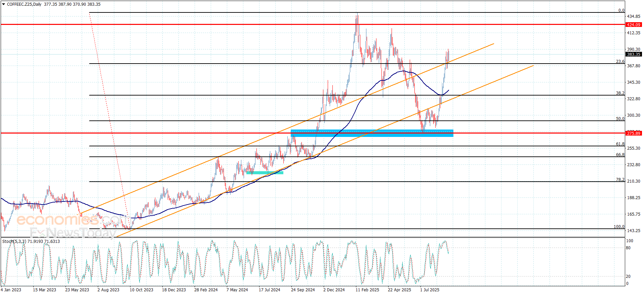Click the 322.80 price scale value
The width and height of the screenshot is (644, 294).
634,99
